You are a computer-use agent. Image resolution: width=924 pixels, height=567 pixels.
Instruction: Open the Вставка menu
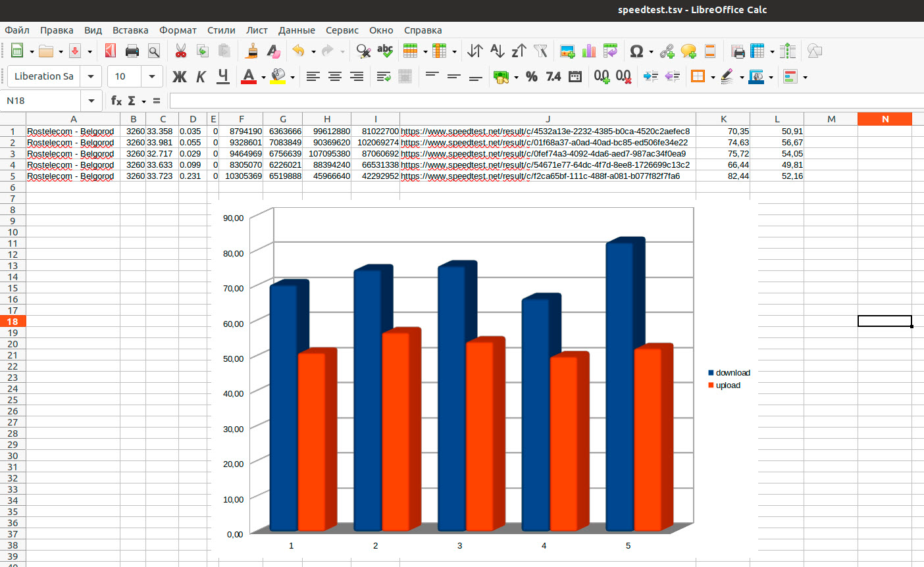tap(130, 30)
